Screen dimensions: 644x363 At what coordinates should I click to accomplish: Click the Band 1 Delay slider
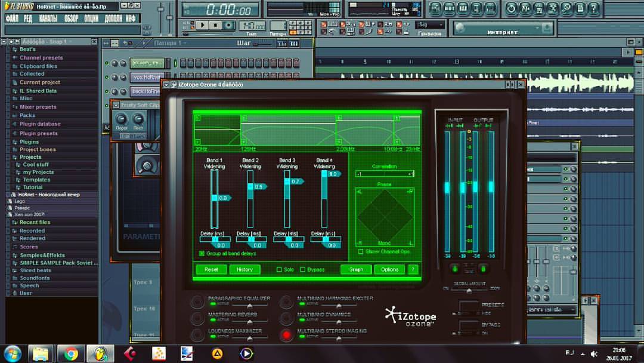coord(215,239)
